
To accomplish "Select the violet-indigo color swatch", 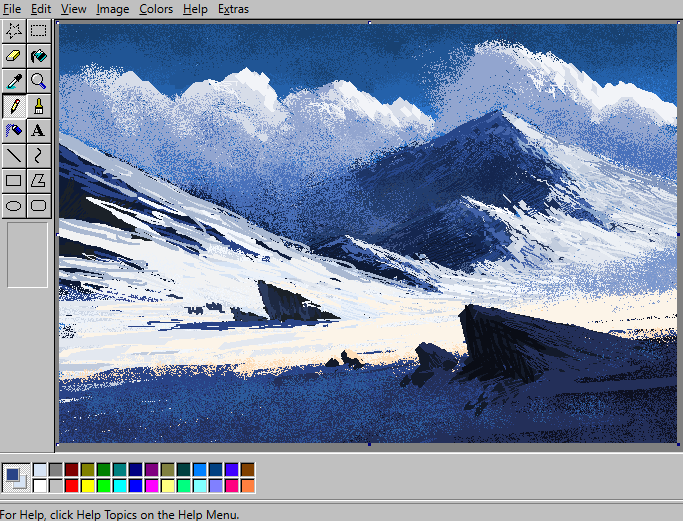I will tap(232, 470).
